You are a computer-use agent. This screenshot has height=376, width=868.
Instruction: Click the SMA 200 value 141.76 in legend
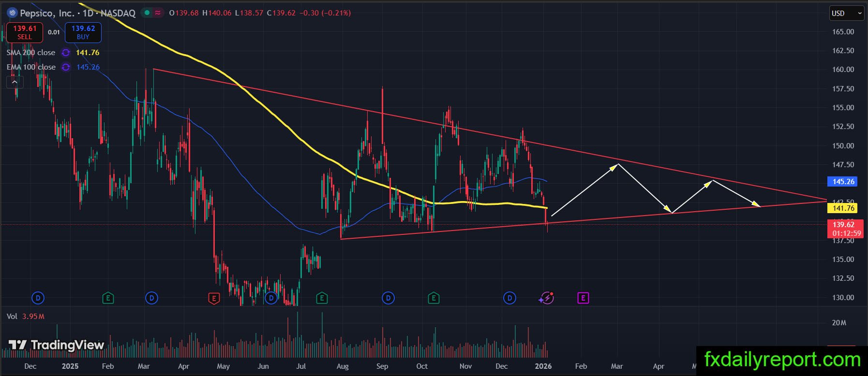(88, 53)
